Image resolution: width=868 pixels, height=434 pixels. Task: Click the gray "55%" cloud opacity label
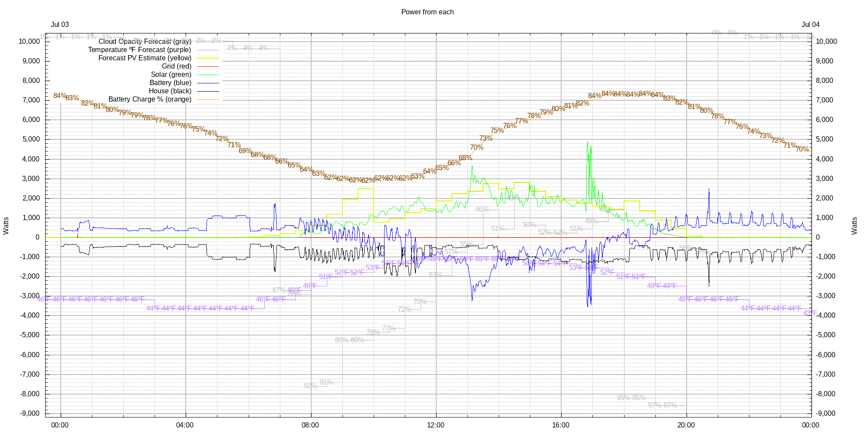[467, 245]
